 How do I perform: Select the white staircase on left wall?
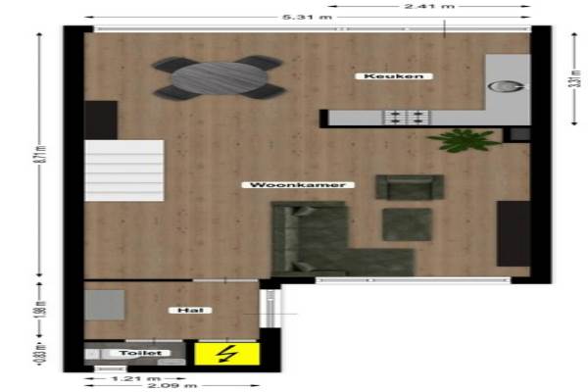tap(124, 171)
